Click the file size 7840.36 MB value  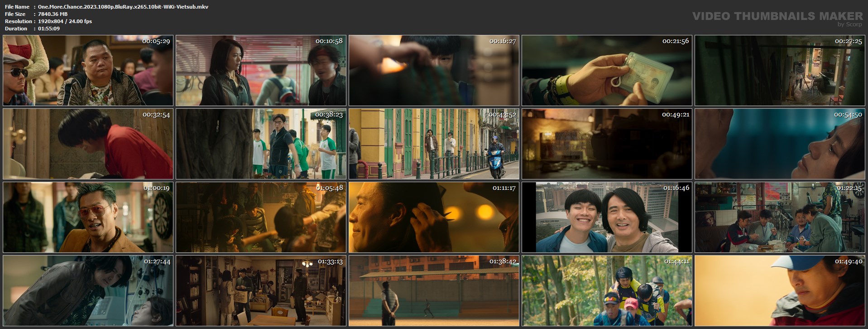[53, 14]
